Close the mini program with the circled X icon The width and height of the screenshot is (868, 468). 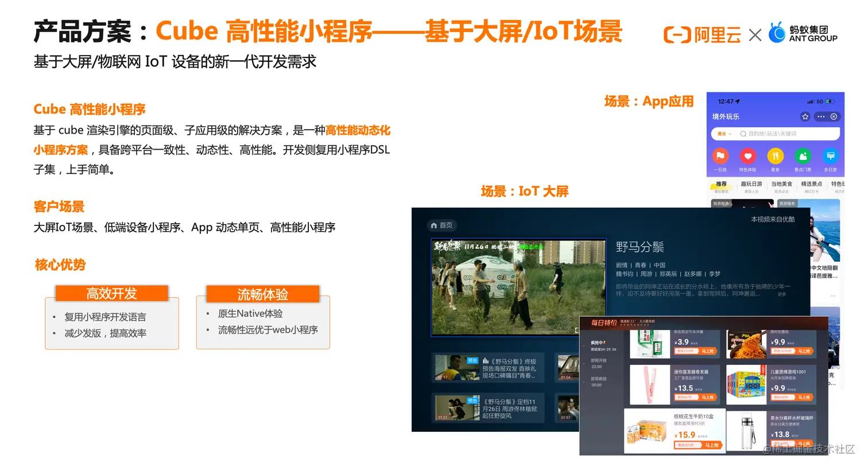(834, 116)
